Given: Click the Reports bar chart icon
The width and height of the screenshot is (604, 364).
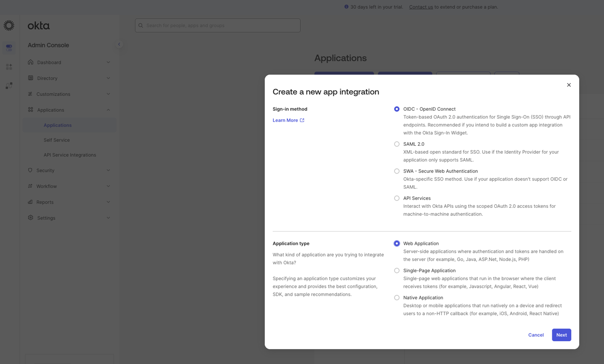Looking at the screenshot, I should point(30,202).
